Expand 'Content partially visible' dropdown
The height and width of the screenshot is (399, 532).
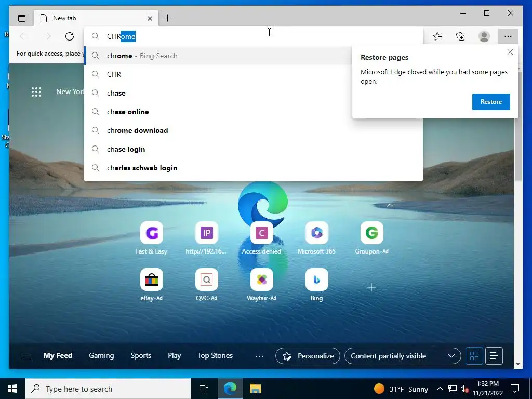click(403, 356)
